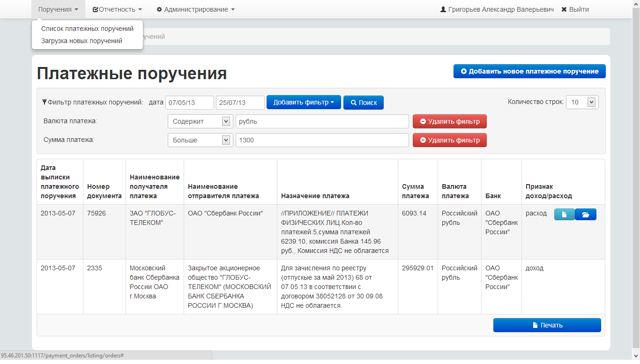This screenshot has height=364, width=640.
Task: Click the amount 295929.01 cell
Action: tap(418, 287)
